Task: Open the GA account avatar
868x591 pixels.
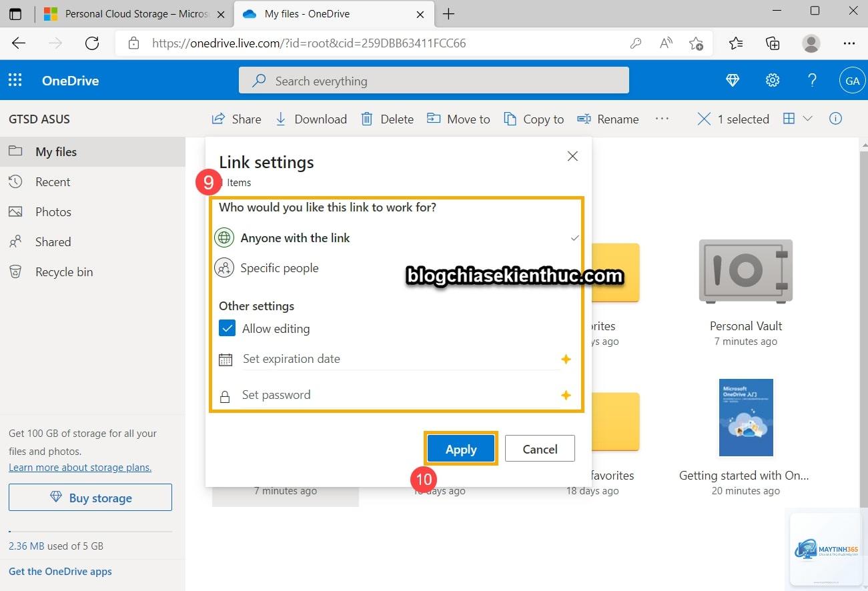Action: coord(852,81)
